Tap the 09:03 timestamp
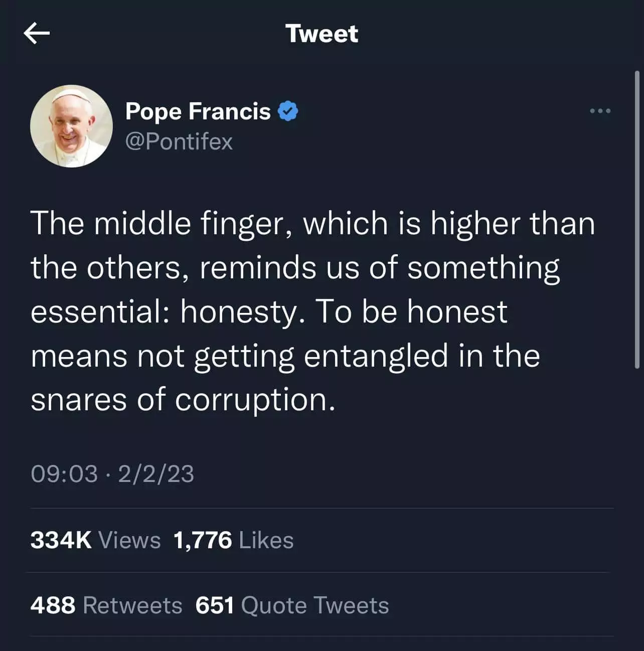 pos(64,474)
